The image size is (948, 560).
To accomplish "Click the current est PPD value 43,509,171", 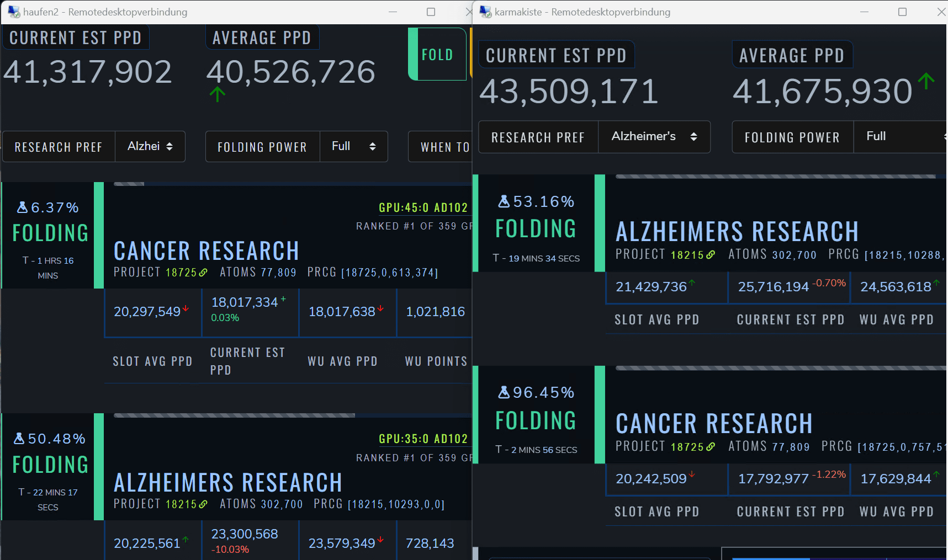I will [569, 91].
